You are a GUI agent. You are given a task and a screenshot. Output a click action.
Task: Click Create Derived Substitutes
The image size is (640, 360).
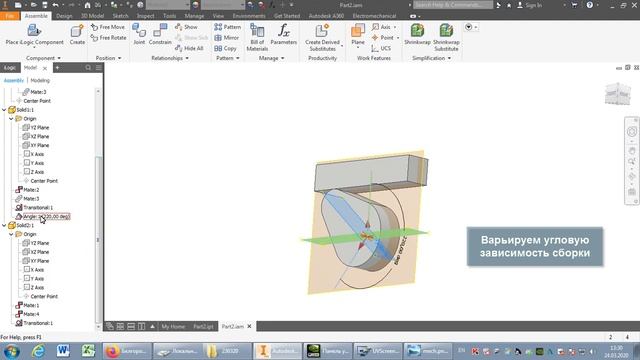click(x=322, y=37)
